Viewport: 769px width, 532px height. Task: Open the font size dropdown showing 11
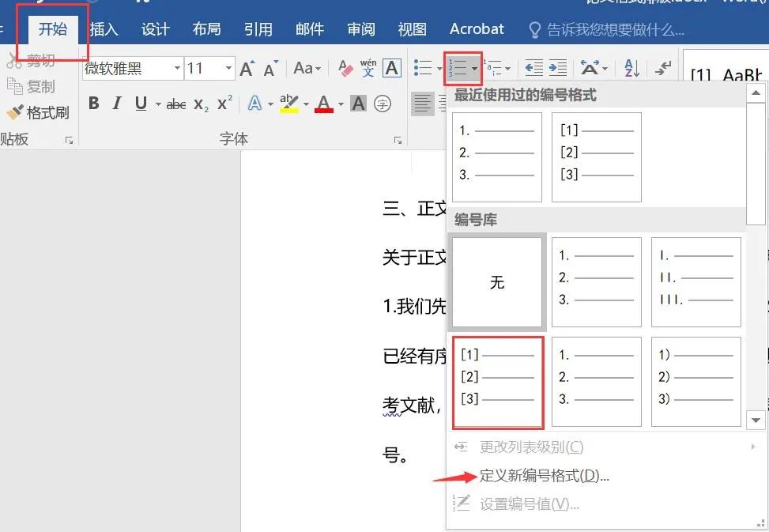coord(228,68)
